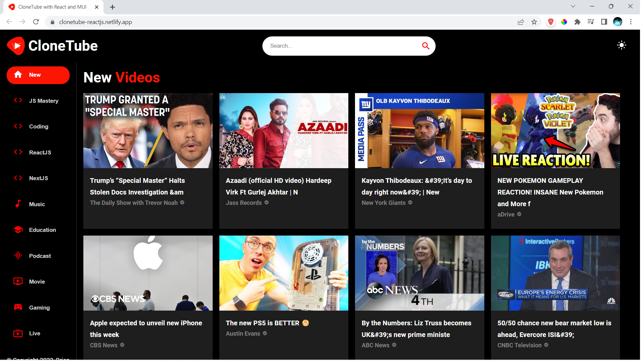Open the Live category label

click(x=35, y=335)
